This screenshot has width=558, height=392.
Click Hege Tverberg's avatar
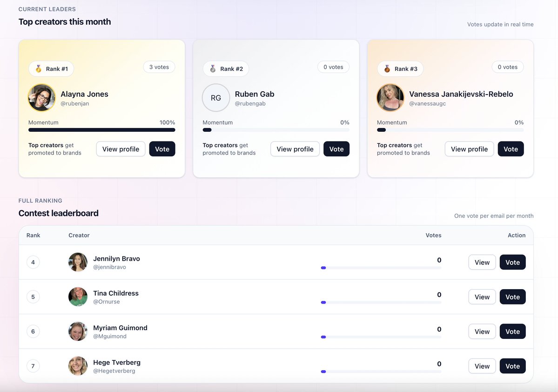[78, 365]
